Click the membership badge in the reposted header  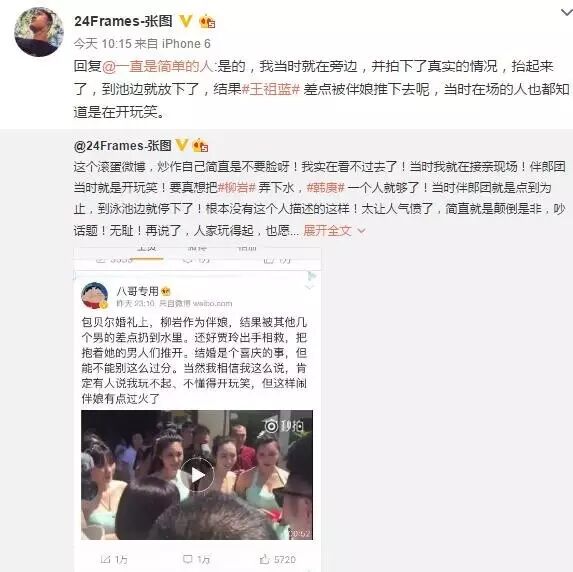(200, 145)
